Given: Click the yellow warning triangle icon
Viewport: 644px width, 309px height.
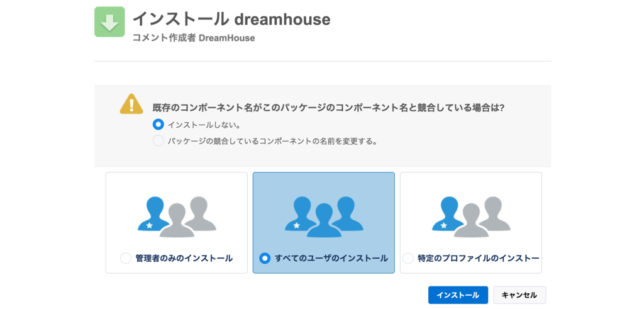Looking at the screenshot, I should tap(131, 104).
